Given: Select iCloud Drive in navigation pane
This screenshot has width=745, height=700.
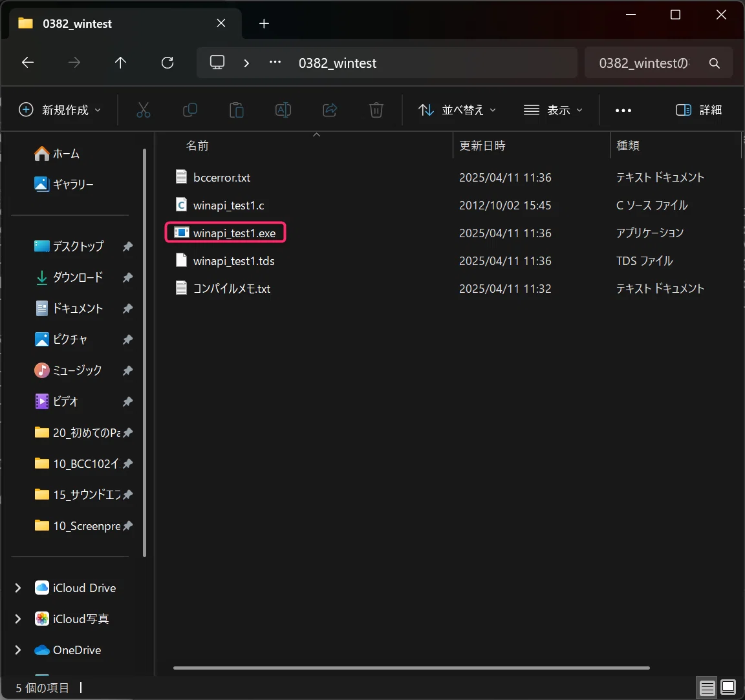Looking at the screenshot, I should pyautogui.click(x=75, y=588).
